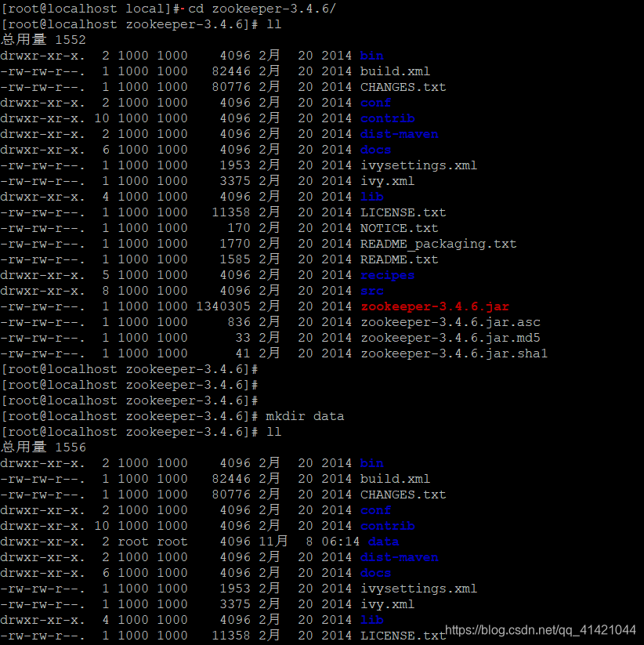Click the '06:14' timestamp in data row
The image size is (644, 645).
coord(341,542)
